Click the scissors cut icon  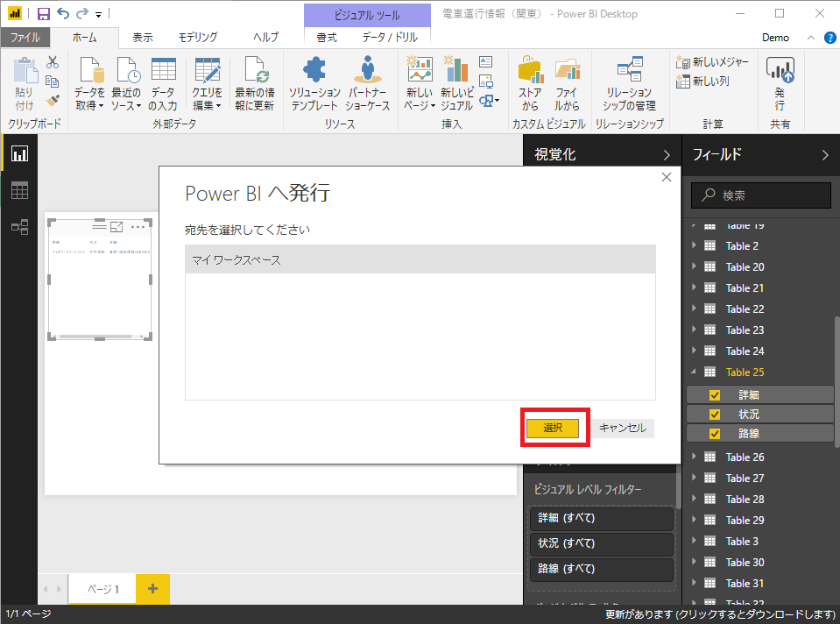click(x=53, y=62)
